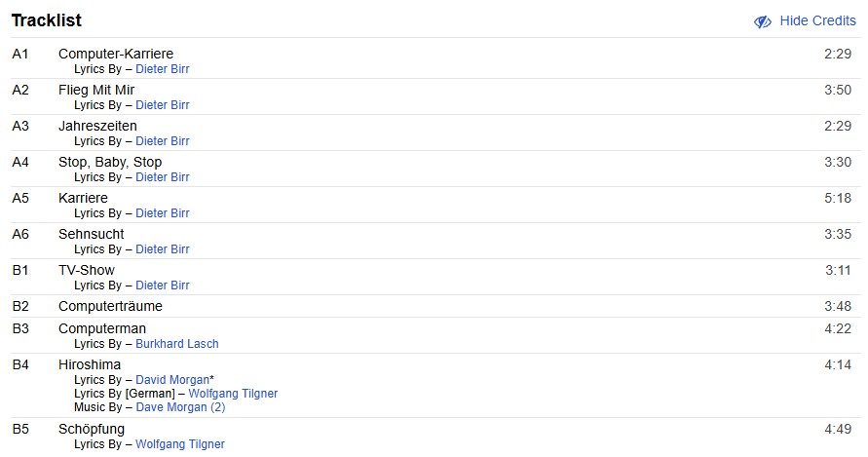
Task: Open Dieter Birr link under Karriere
Action: pyautogui.click(x=162, y=213)
